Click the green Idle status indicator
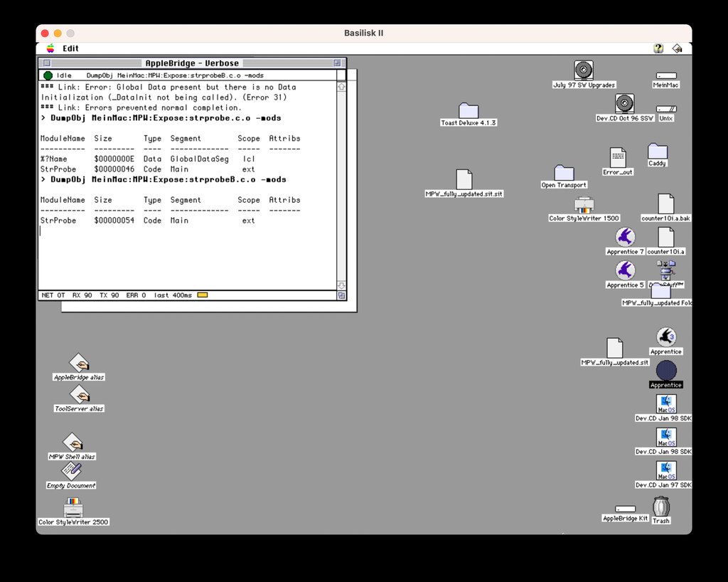The height and width of the screenshot is (582, 728). [x=48, y=75]
